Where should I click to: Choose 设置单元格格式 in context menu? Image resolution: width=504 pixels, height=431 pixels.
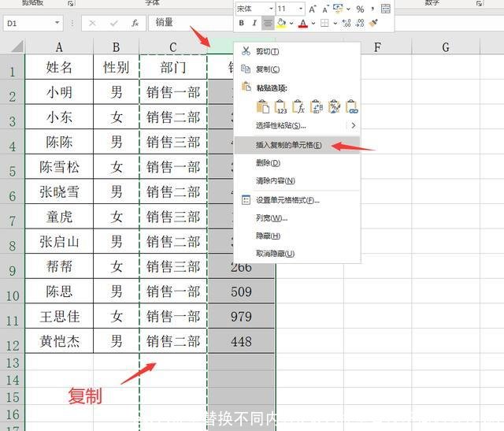287,200
